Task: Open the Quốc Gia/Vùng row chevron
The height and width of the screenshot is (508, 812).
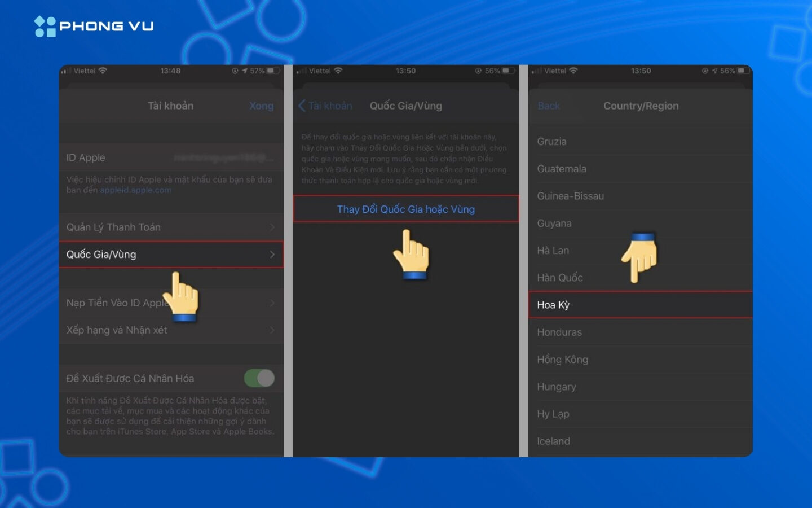Action: point(272,254)
